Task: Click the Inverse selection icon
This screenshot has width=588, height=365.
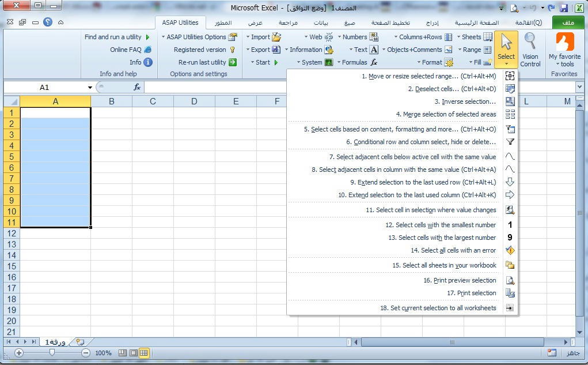Action: [x=510, y=101]
